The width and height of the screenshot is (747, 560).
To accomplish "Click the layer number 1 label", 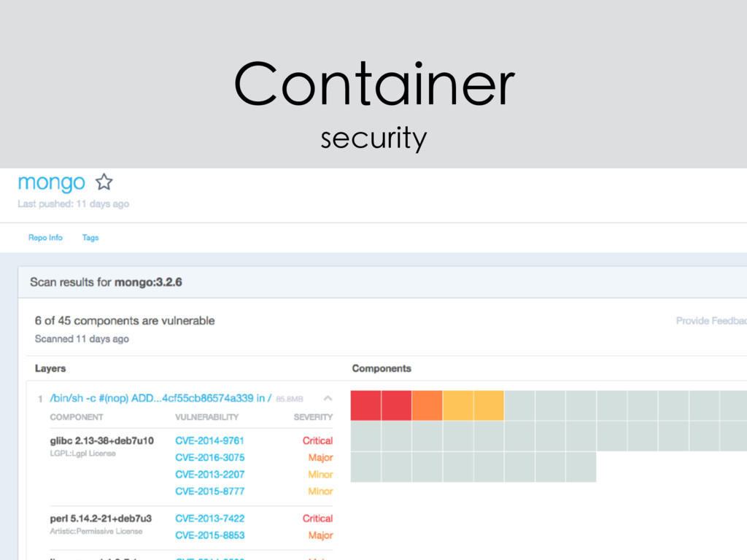I will point(40,399).
